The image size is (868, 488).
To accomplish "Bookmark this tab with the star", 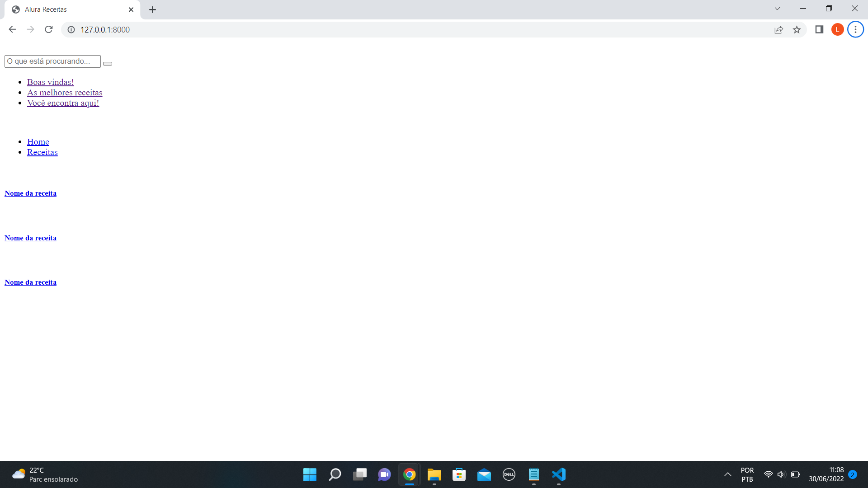I will (x=797, y=30).
